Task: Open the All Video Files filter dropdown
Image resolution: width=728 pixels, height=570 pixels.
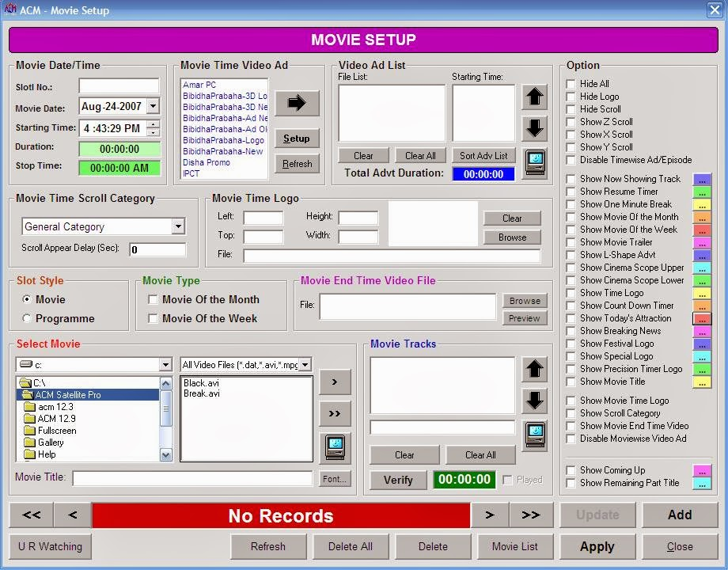Action: (x=305, y=364)
